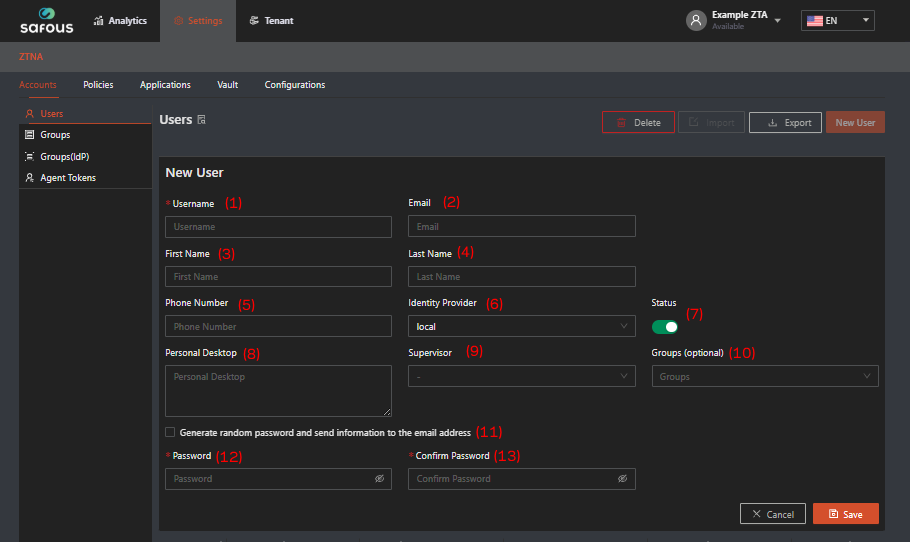Open Agent Tokens in the sidebar

tap(67, 178)
